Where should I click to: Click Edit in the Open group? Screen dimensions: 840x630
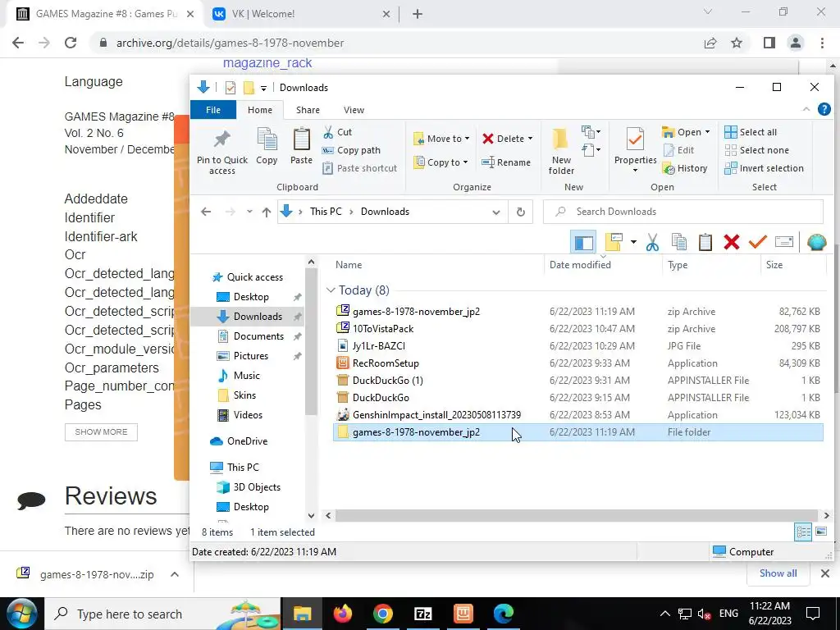coord(678,151)
